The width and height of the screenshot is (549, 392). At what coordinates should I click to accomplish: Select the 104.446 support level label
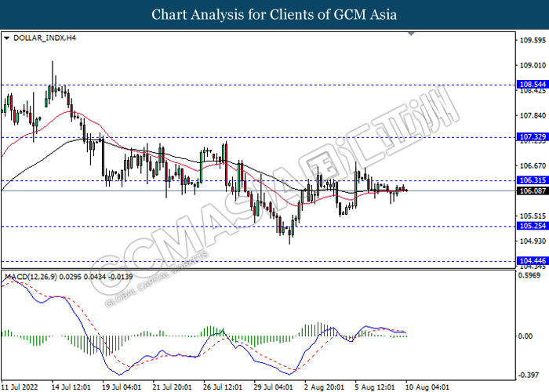[533, 261]
